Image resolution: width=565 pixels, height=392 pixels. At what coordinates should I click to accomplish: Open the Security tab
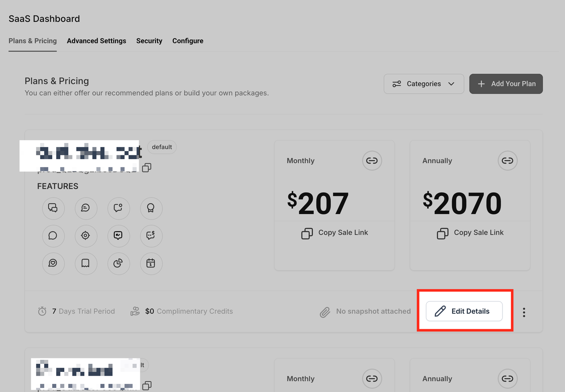pyautogui.click(x=149, y=41)
